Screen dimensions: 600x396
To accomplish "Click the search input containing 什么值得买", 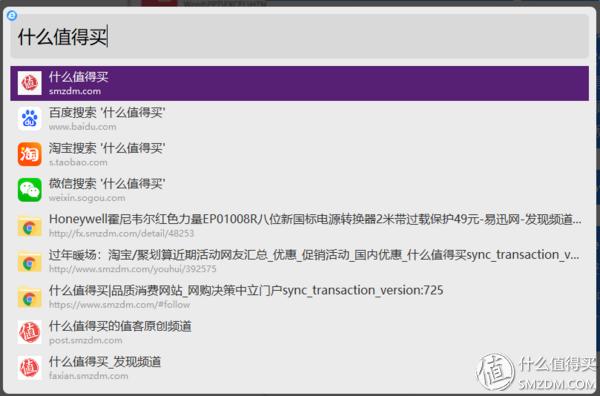I will [x=299, y=37].
